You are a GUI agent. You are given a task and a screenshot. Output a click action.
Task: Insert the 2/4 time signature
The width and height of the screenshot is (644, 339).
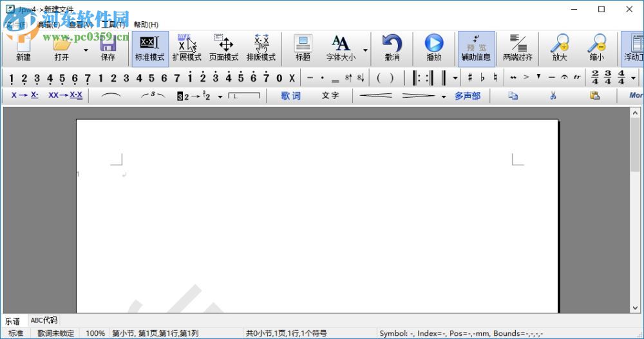(595, 78)
